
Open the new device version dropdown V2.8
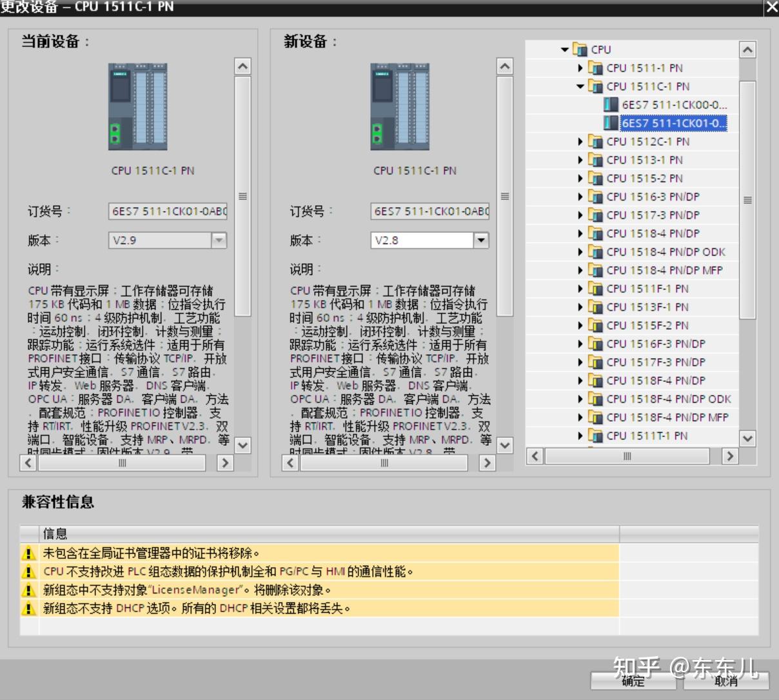coord(481,241)
